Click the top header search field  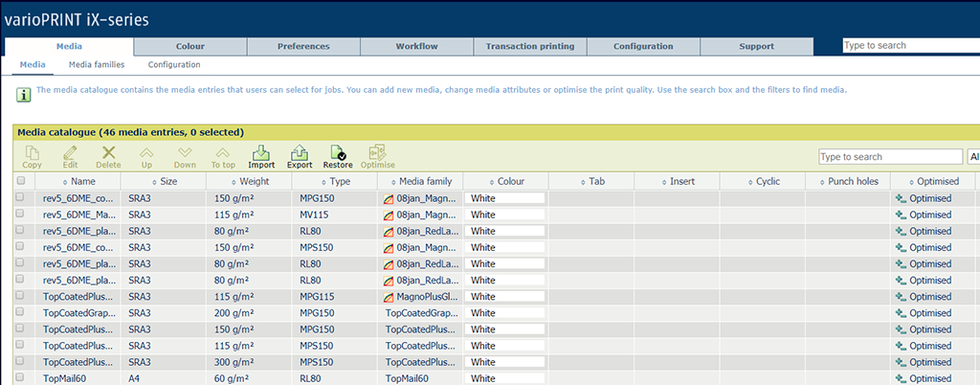point(911,46)
